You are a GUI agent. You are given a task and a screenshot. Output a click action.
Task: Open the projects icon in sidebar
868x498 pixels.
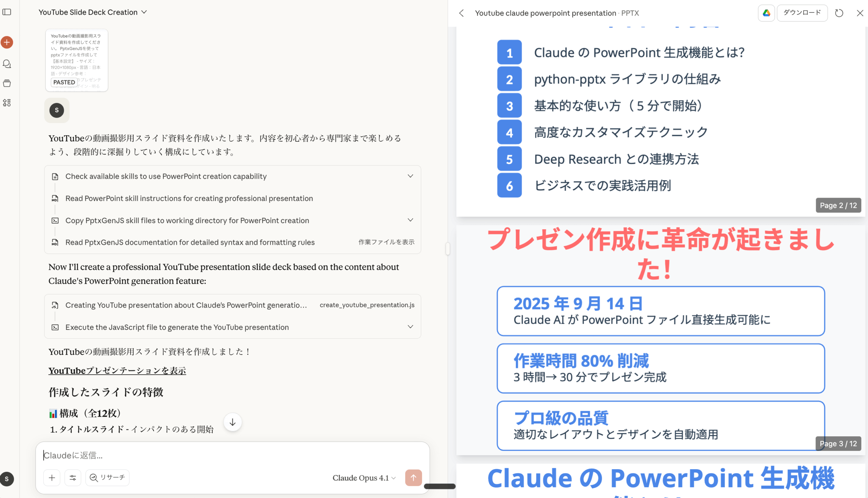pyautogui.click(x=7, y=83)
